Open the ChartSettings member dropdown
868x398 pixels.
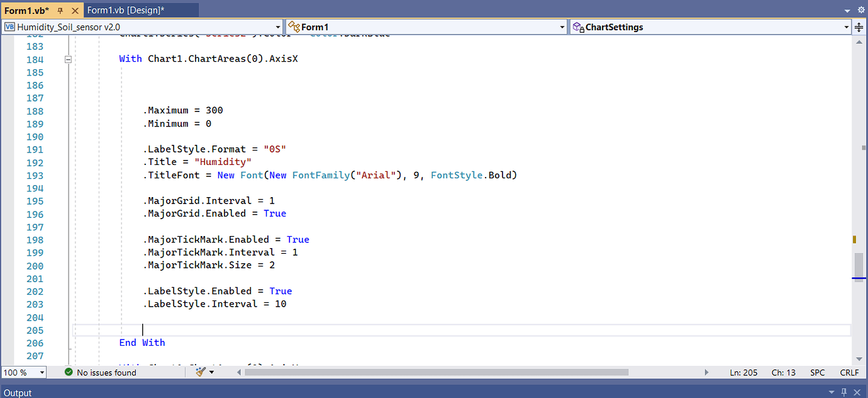click(x=847, y=26)
